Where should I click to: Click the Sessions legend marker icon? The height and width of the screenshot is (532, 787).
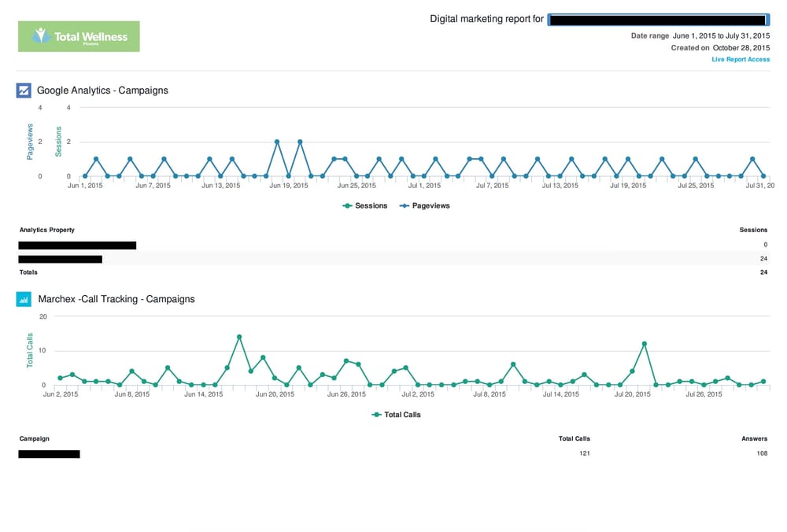point(347,206)
